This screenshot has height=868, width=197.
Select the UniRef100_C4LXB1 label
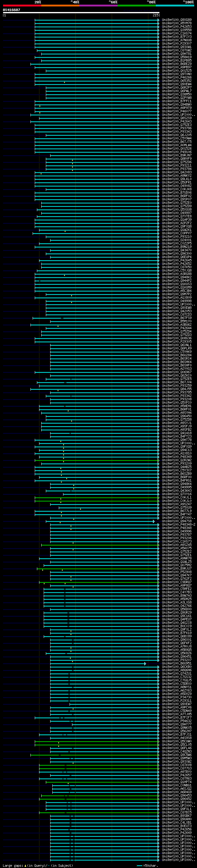[177, 822]
